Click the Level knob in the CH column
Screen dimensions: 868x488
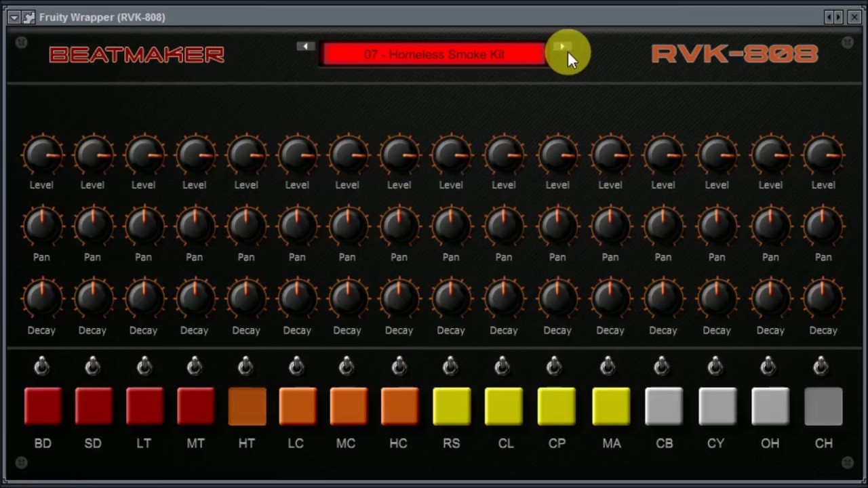[823, 155]
